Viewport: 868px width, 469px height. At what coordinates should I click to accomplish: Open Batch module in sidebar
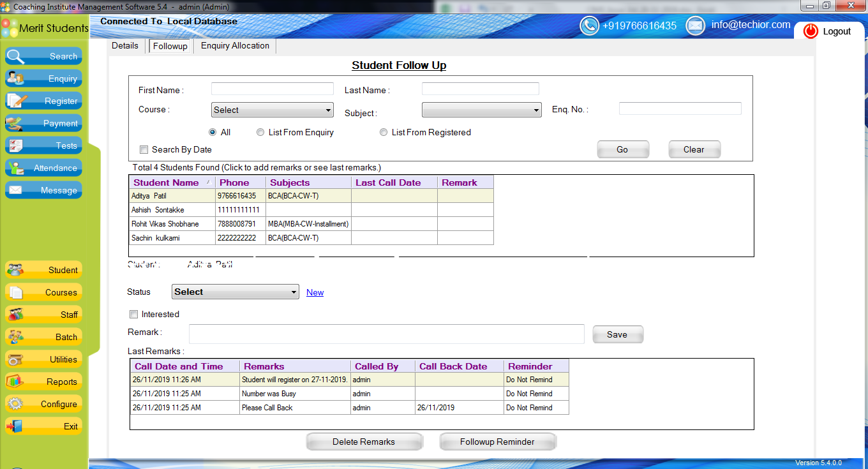tap(44, 337)
